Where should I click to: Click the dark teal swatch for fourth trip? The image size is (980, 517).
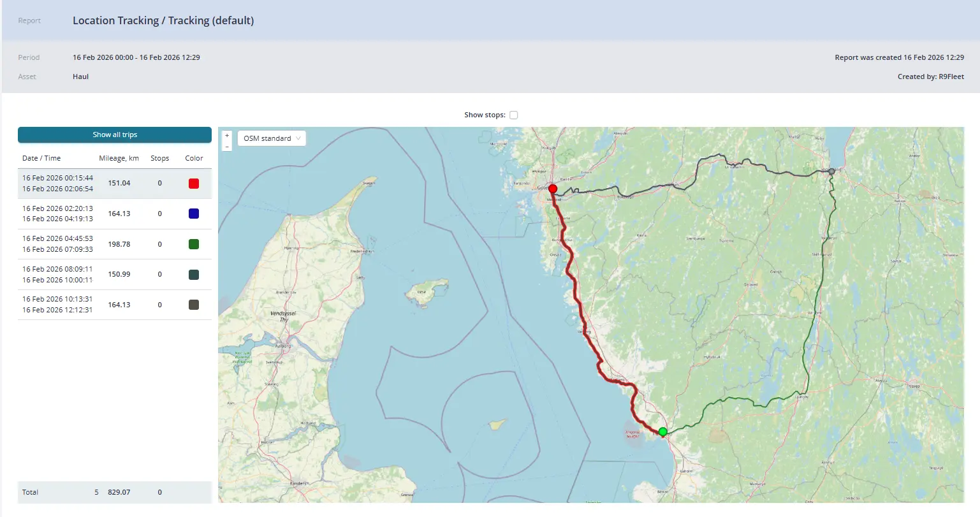click(194, 275)
